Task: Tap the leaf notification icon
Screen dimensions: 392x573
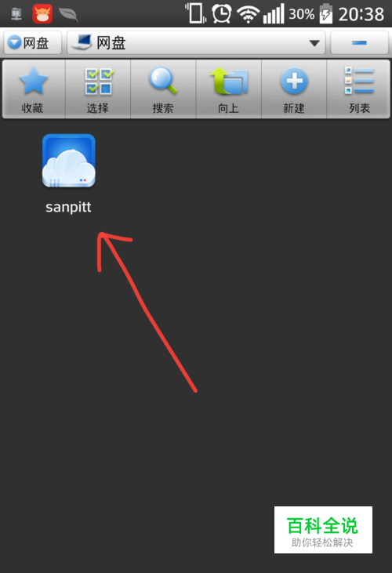Action: tap(68, 14)
